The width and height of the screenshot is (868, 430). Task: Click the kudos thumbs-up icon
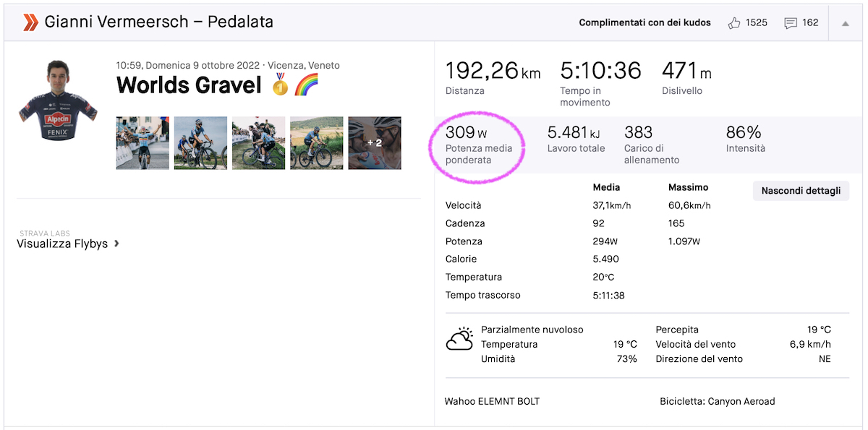click(734, 23)
